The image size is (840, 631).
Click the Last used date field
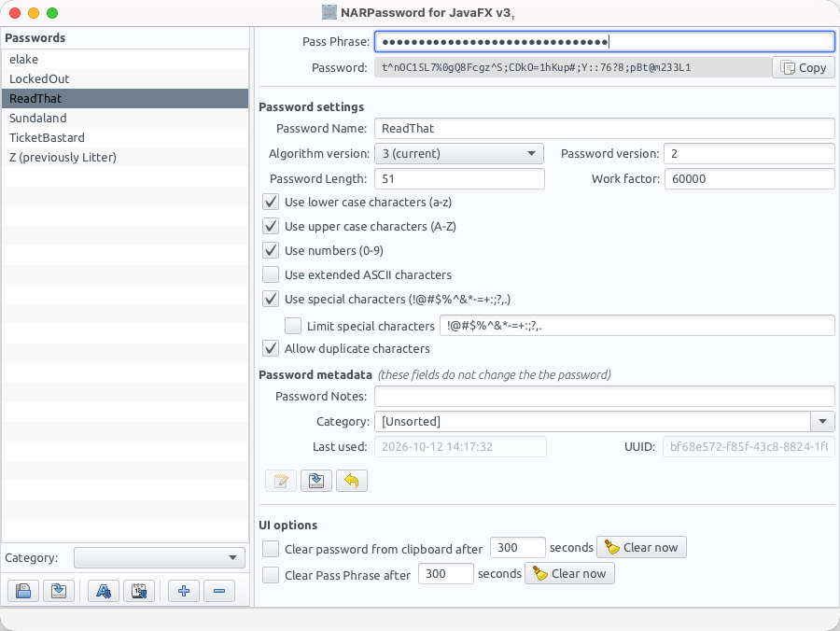pos(460,447)
